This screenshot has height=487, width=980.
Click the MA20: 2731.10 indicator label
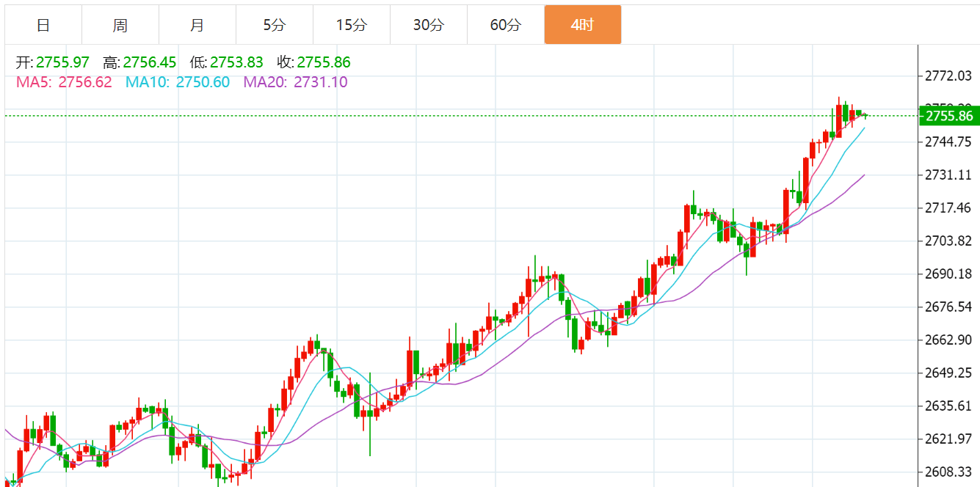296,82
